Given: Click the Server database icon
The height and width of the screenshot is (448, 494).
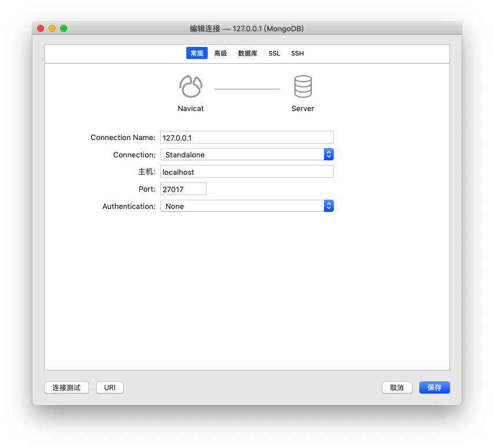Looking at the screenshot, I should (303, 87).
